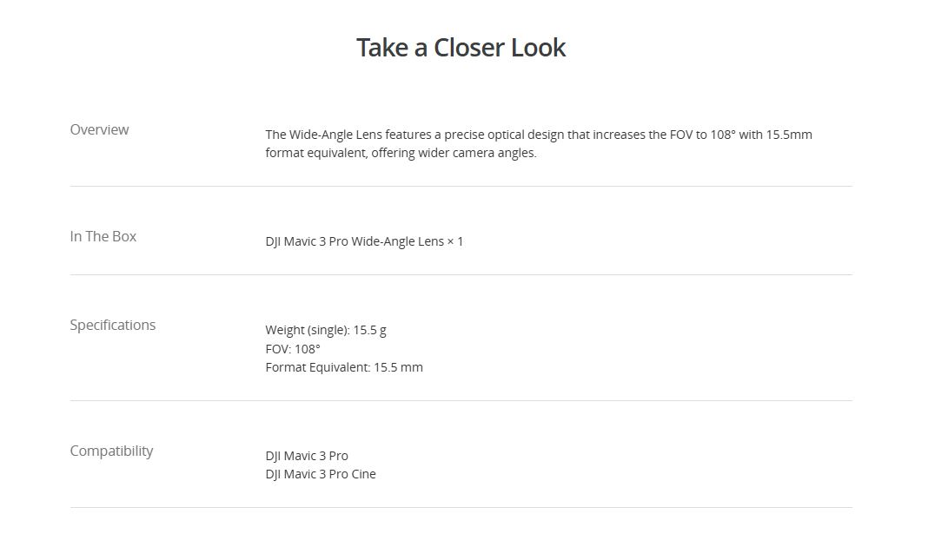
Task: Click "DJI Mavic 3 Pro" under Compatibility
Action: tap(307, 456)
